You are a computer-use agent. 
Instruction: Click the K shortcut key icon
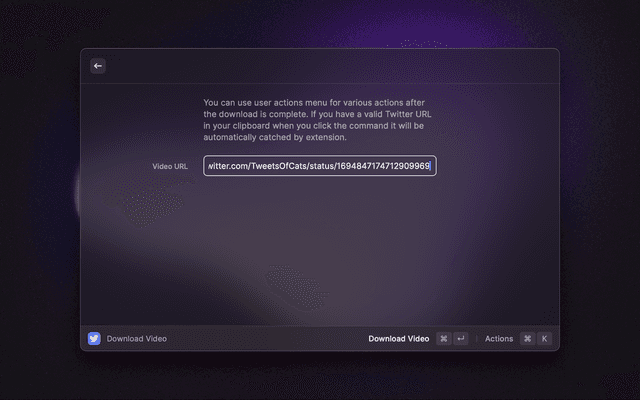point(544,339)
